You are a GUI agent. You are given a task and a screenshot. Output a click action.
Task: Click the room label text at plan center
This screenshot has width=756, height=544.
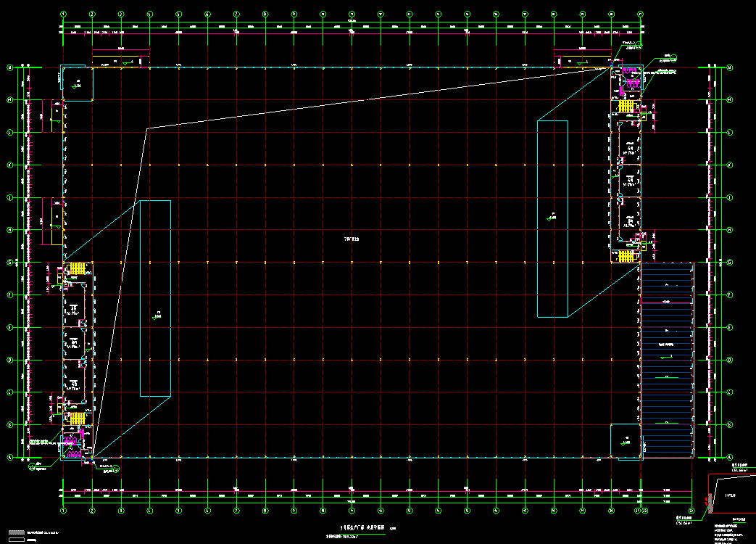[352, 239]
